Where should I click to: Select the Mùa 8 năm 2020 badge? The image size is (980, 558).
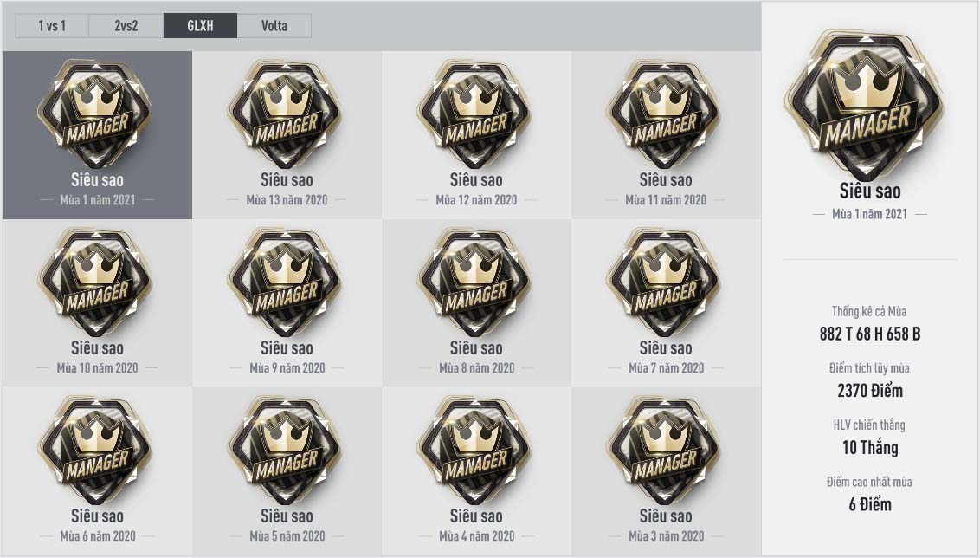tap(475, 282)
